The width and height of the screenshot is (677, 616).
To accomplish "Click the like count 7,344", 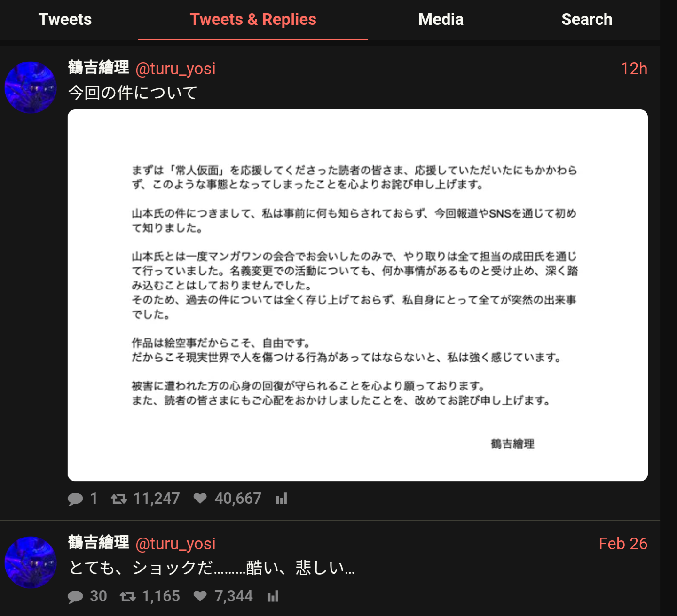I will click(234, 596).
